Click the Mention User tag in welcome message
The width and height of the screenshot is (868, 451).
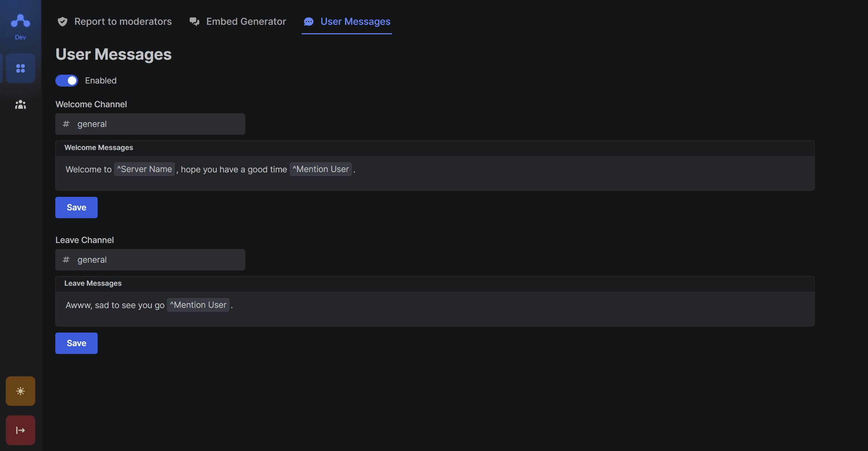point(320,169)
